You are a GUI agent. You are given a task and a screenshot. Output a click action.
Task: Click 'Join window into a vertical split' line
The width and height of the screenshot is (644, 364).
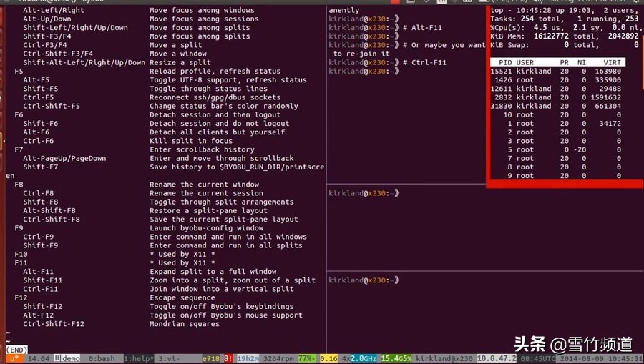point(222,289)
